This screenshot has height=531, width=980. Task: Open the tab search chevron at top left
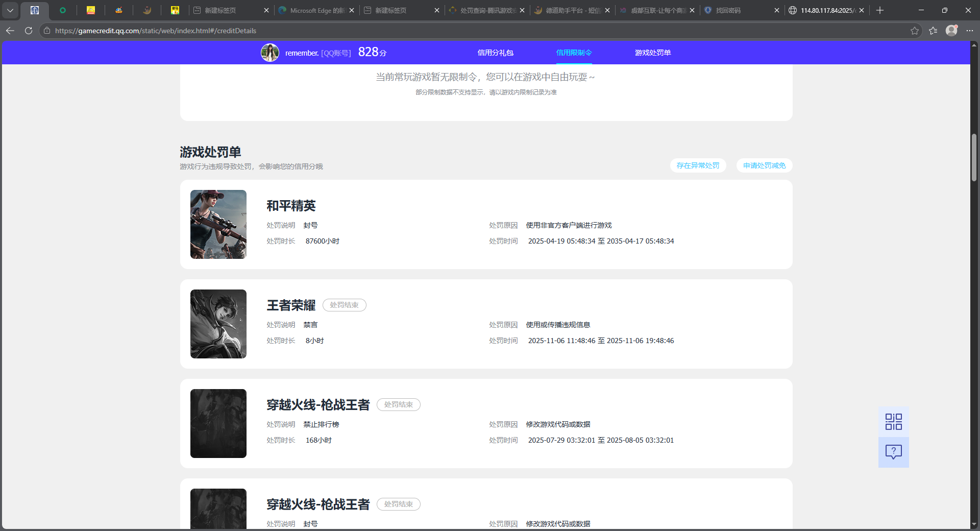point(10,10)
